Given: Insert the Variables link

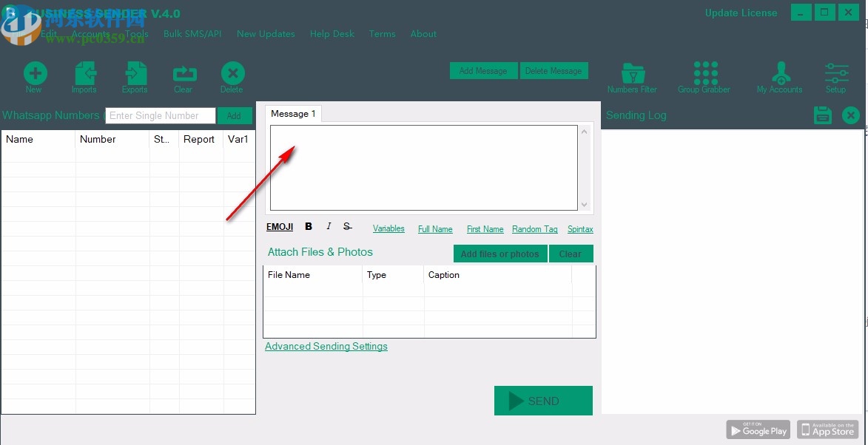Looking at the screenshot, I should (388, 228).
